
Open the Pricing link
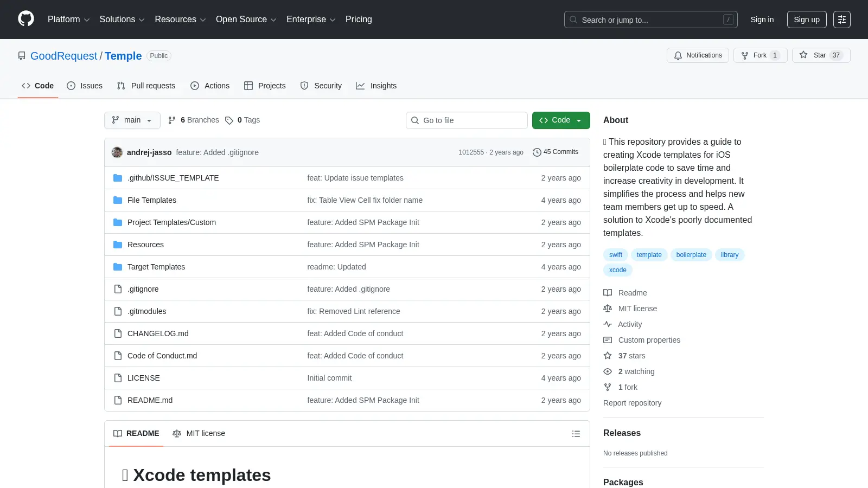point(359,20)
